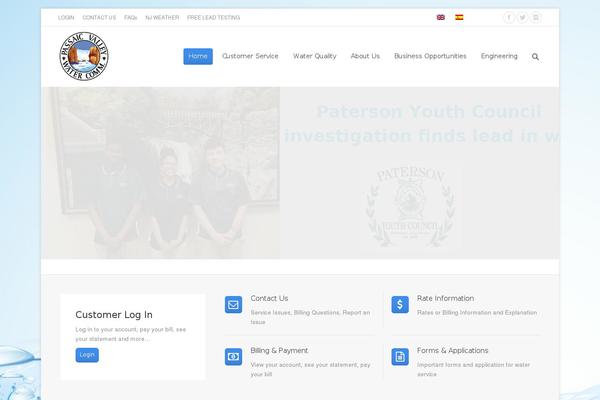
Task: Open the third social icon in the top bar
Action: coord(536,17)
